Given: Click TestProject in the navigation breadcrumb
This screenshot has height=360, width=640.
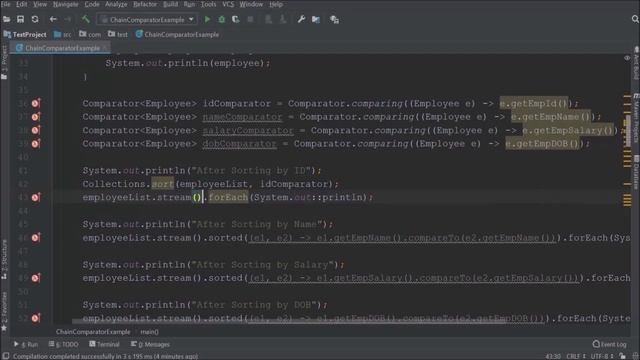Looking at the screenshot, I should coord(25,35).
